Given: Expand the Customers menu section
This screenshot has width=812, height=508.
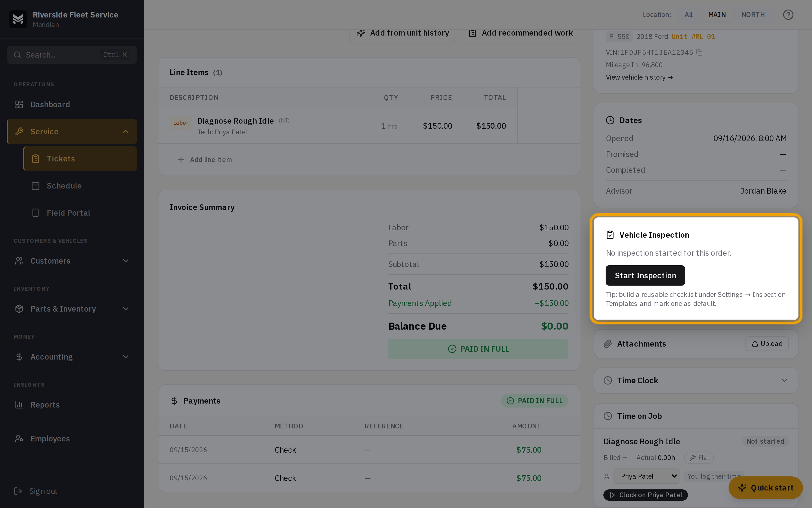Looking at the screenshot, I should 126,261.
